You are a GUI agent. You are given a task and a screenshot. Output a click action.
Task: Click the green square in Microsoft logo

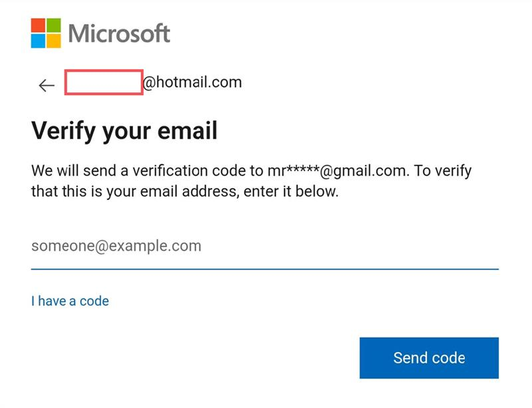pyautogui.click(x=54, y=25)
